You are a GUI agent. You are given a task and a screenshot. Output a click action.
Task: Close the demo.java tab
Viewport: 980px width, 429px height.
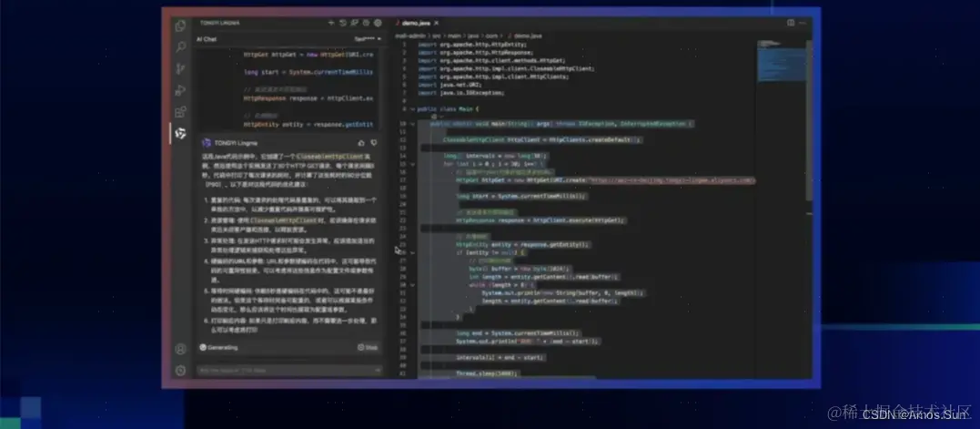coord(436,23)
